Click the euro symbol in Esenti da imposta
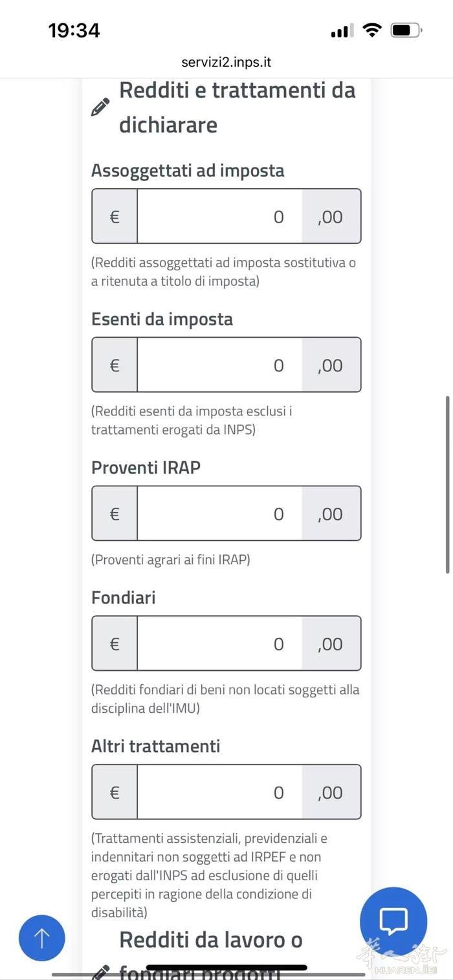This screenshot has height=980, width=453. 115,365
